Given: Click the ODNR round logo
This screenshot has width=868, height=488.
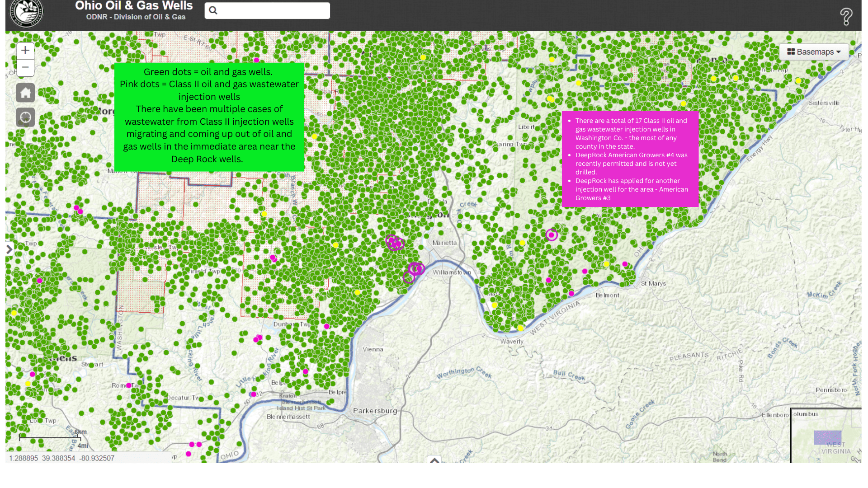Looking at the screenshot, I should click(x=26, y=13).
